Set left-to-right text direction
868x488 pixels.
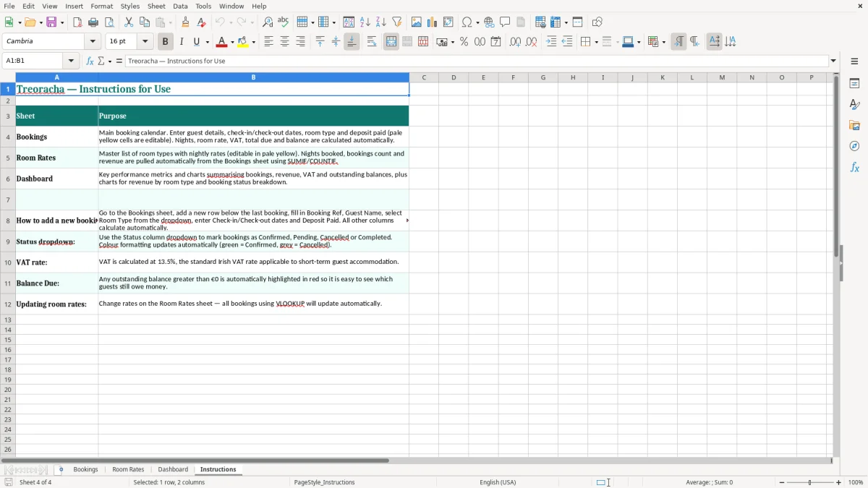coord(678,42)
